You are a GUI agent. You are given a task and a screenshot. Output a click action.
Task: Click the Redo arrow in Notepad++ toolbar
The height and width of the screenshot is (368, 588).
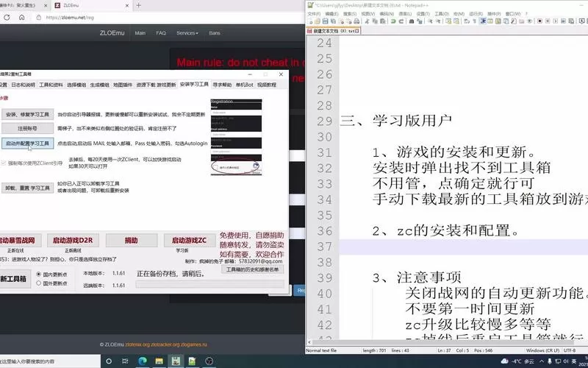click(401, 21)
